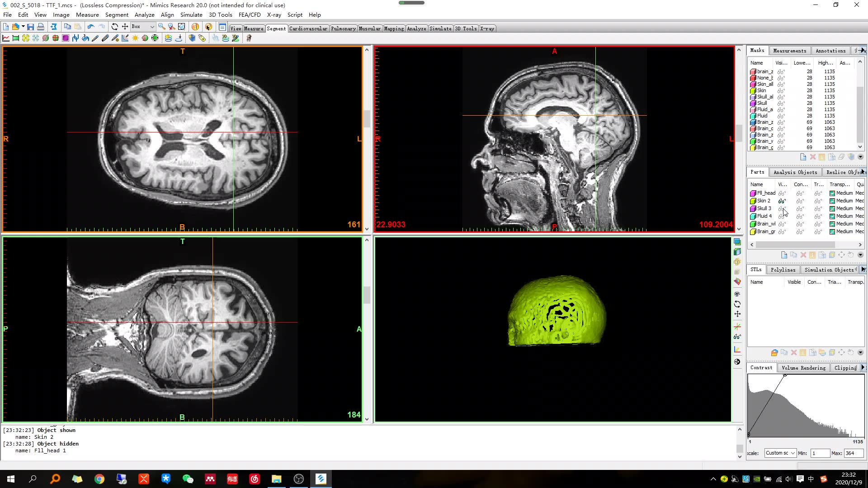This screenshot has width=868, height=488.
Task: Select the Crop Mask green rectangle tool
Action: tap(16, 38)
